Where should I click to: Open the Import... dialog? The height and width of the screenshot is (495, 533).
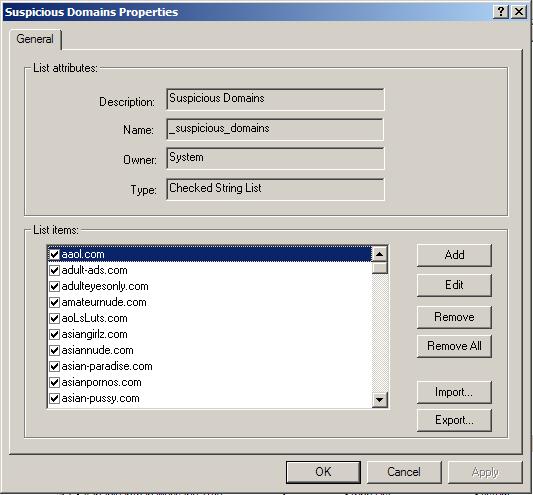(x=454, y=392)
